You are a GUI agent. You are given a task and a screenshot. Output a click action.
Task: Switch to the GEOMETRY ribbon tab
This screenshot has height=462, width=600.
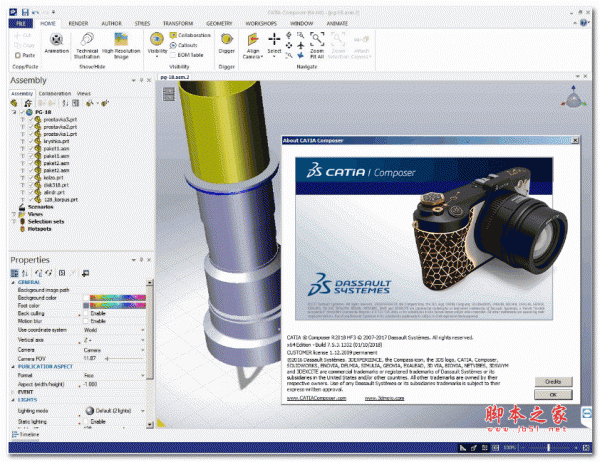point(219,23)
